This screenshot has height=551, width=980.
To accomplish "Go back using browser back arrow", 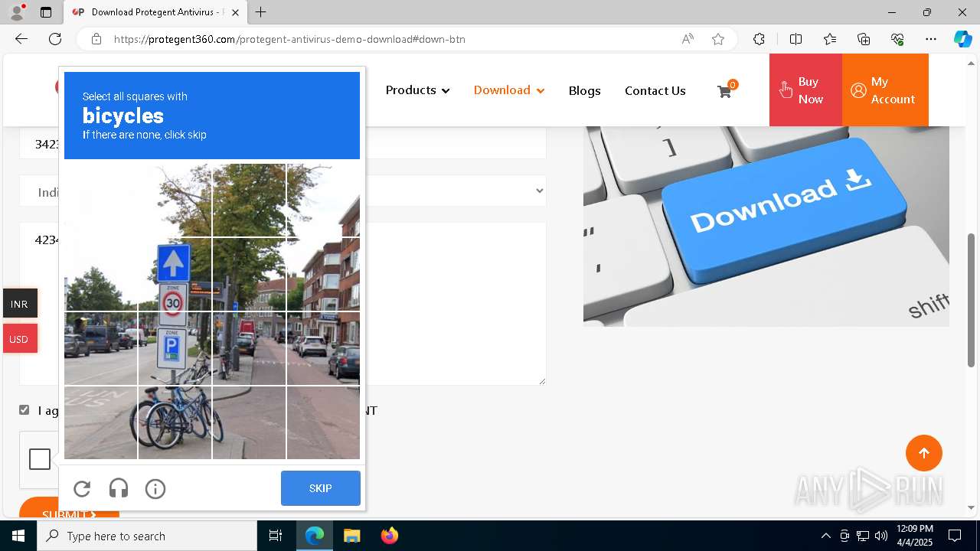I will [x=21, y=39].
